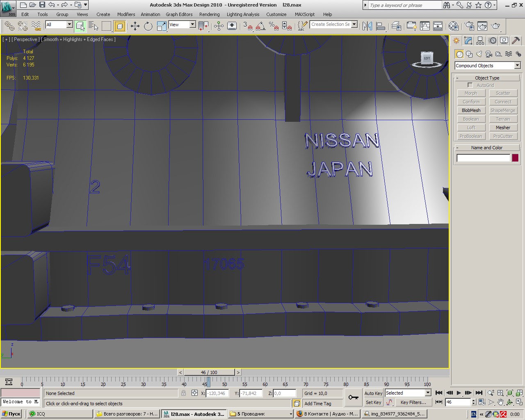The height and width of the screenshot is (420, 525).
Task: Choose the Use Pivot Point Center option
Action: click(x=203, y=26)
